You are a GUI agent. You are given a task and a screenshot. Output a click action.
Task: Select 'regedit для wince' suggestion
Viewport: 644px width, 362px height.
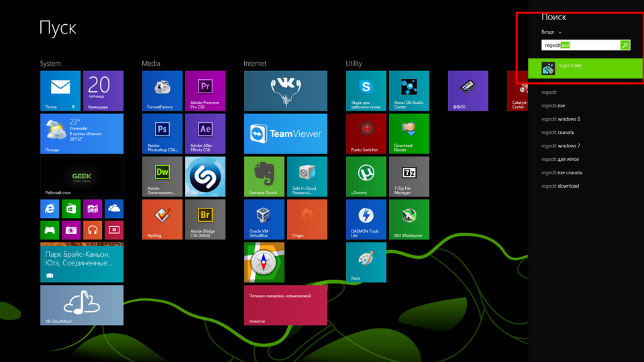[559, 160]
